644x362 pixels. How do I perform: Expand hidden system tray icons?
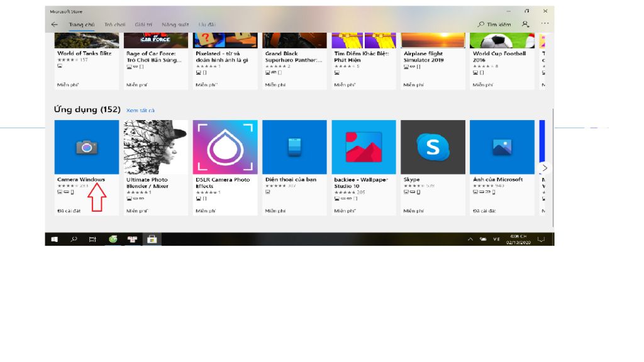click(470, 239)
